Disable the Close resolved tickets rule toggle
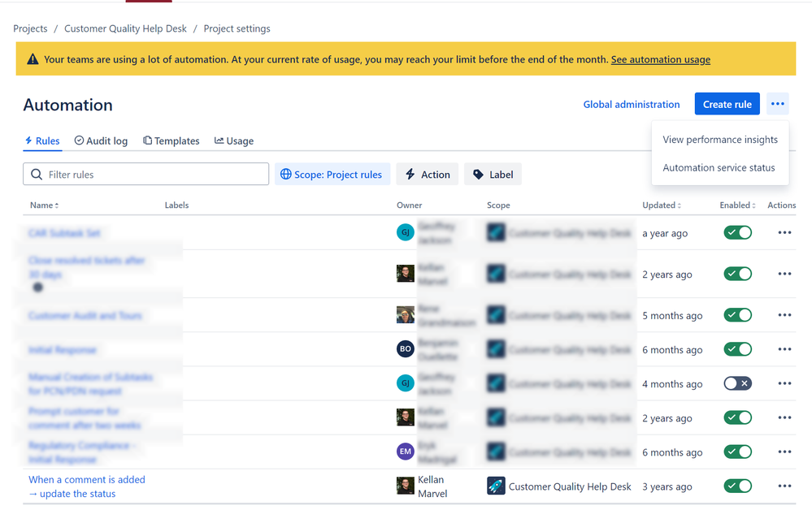The height and width of the screenshot is (523, 812). [738, 274]
